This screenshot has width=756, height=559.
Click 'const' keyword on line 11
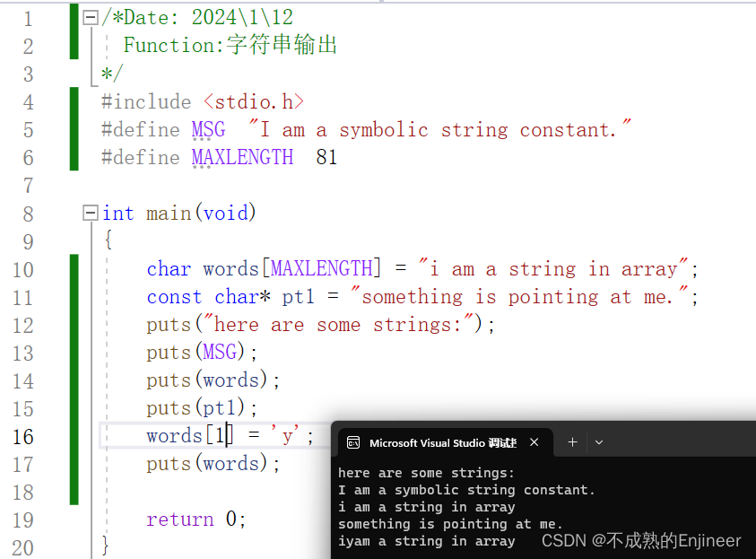(x=174, y=297)
